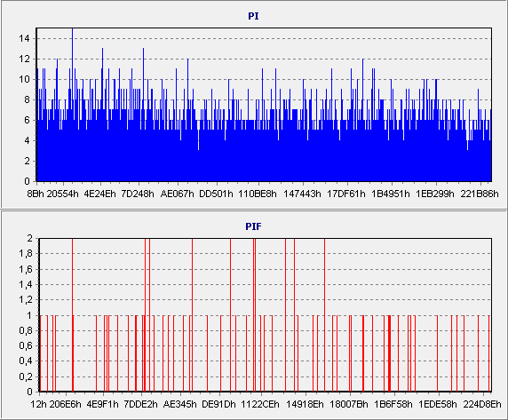Screen dimensions: 508x420
Task: Click the 14 value on PI y-axis
Action: (24, 38)
